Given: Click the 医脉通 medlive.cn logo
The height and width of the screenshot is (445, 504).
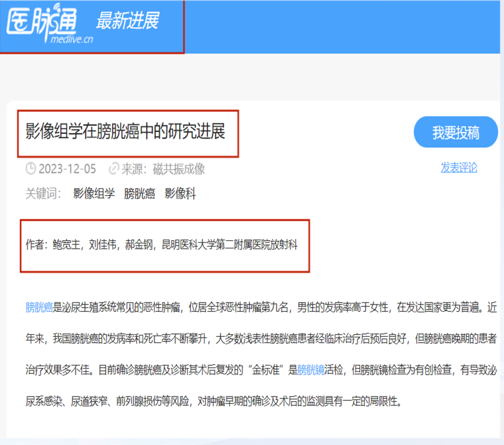Looking at the screenshot, I should click(50, 23).
